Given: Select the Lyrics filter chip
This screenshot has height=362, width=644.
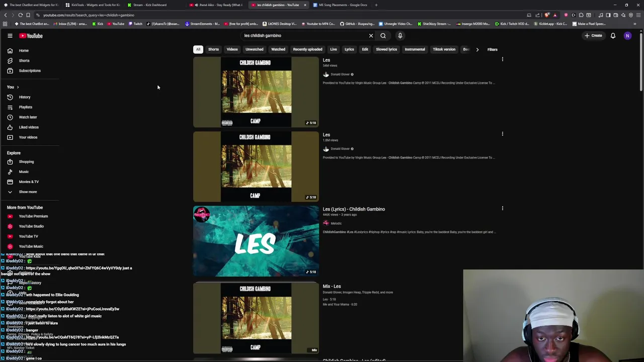Looking at the screenshot, I should tap(349, 49).
